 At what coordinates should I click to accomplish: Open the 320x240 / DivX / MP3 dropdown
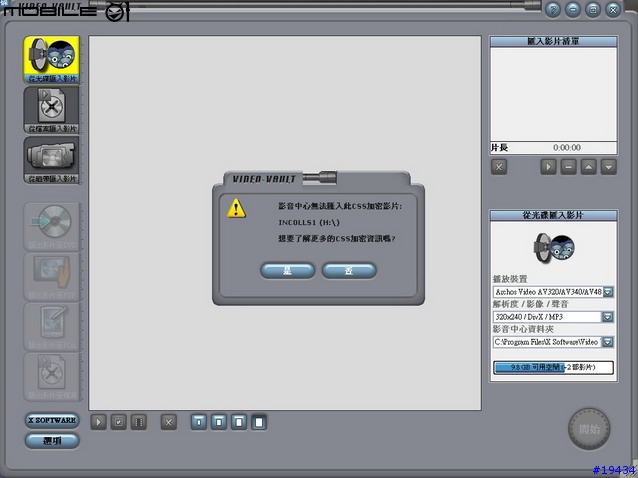click(x=608, y=317)
